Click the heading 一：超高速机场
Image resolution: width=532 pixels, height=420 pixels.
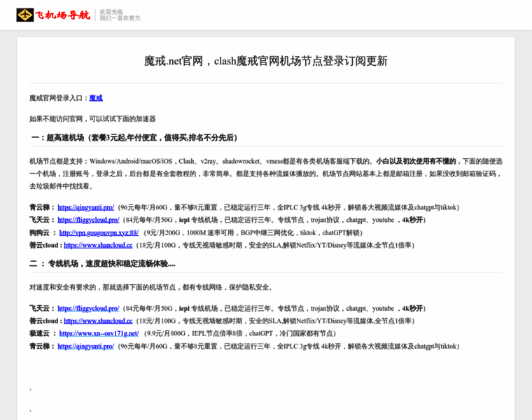tap(134, 137)
